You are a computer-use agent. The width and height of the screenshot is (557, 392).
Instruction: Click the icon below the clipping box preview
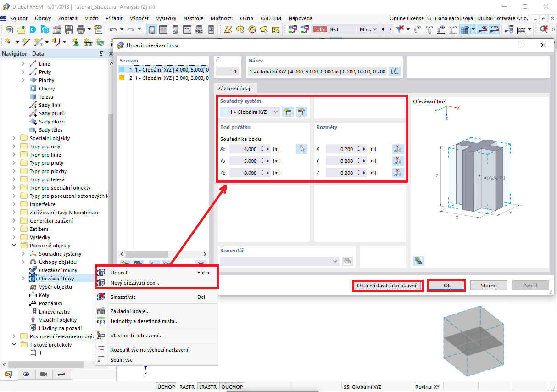pos(418,260)
